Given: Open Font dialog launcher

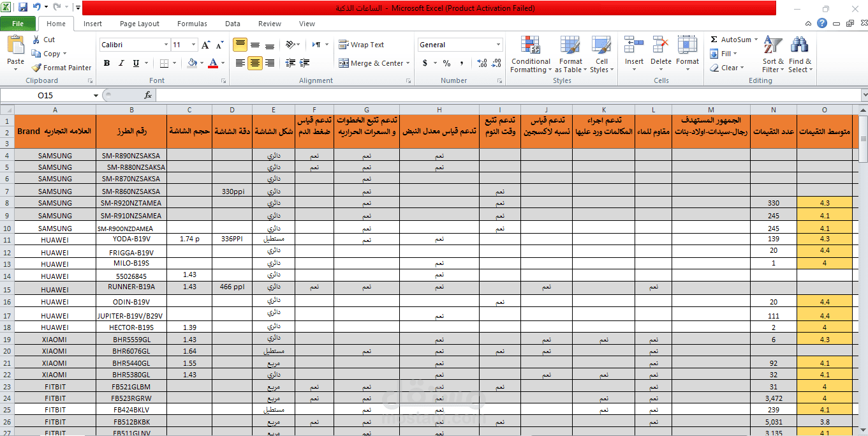Looking at the screenshot, I should click(223, 81).
